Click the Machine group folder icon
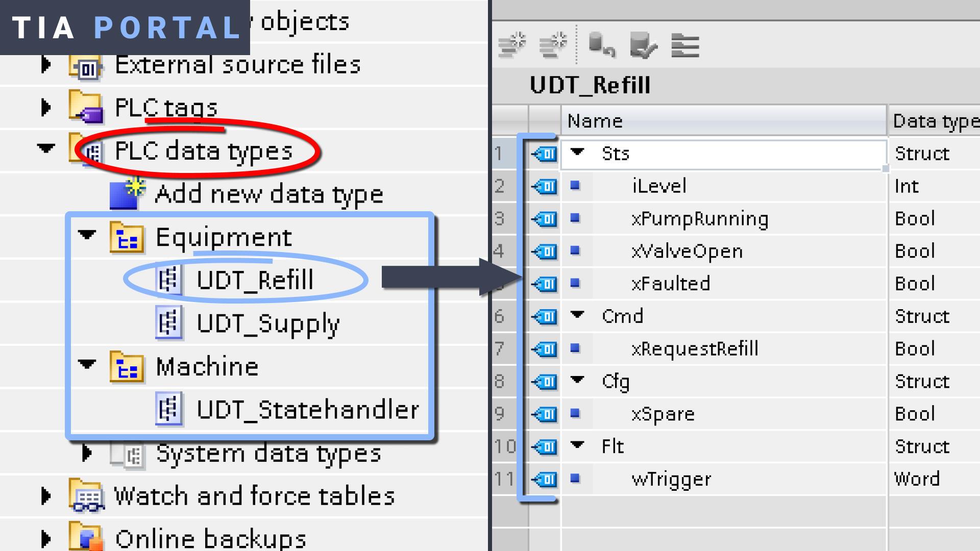 point(127,367)
